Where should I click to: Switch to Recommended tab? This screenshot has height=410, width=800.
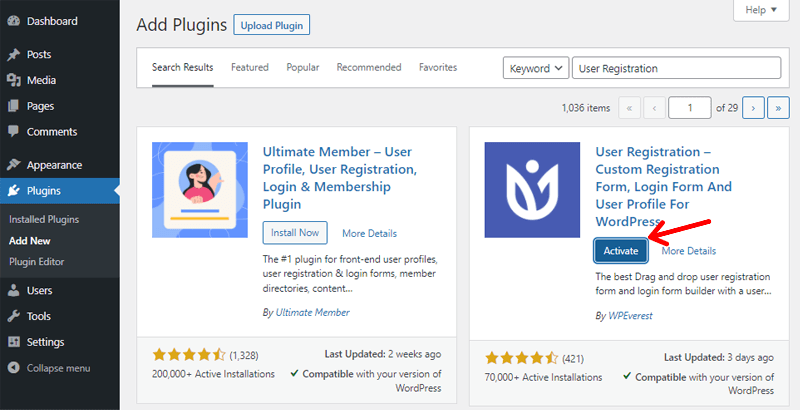369,67
